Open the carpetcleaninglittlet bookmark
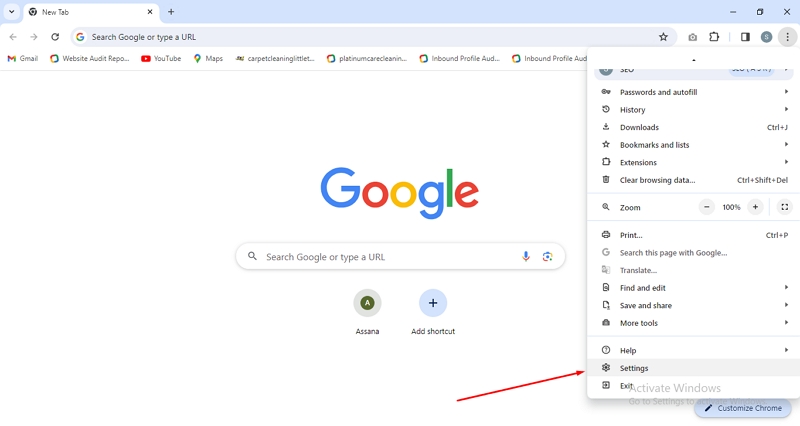The image size is (800, 426). click(x=275, y=59)
